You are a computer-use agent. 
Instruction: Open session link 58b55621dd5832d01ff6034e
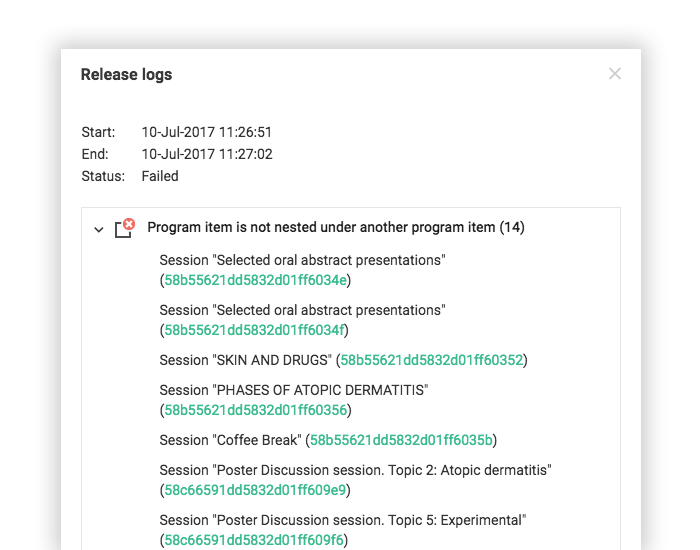coord(255,280)
